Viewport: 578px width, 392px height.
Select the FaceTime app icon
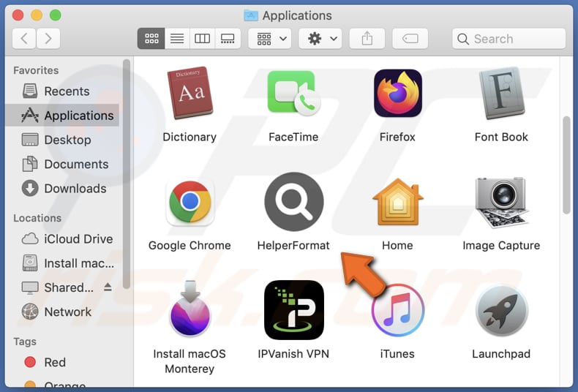pyautogui.click(x=294, y=93)
